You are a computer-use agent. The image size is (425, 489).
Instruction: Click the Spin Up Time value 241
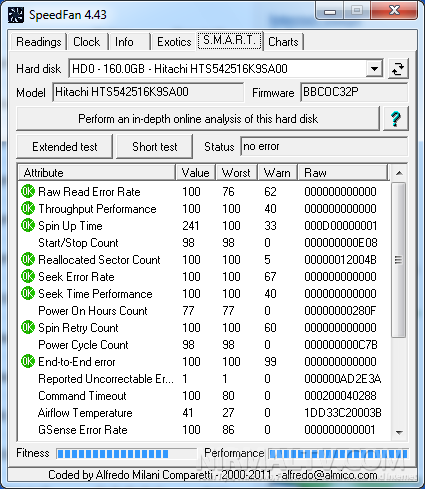click(191, 226)
